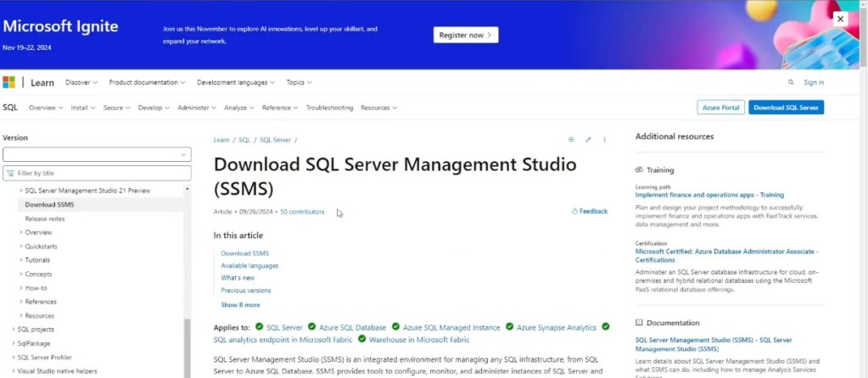The width and height of the screenshot is (868, 378).
Task: Click the Filter by title input
Action: tap(97, 173)
